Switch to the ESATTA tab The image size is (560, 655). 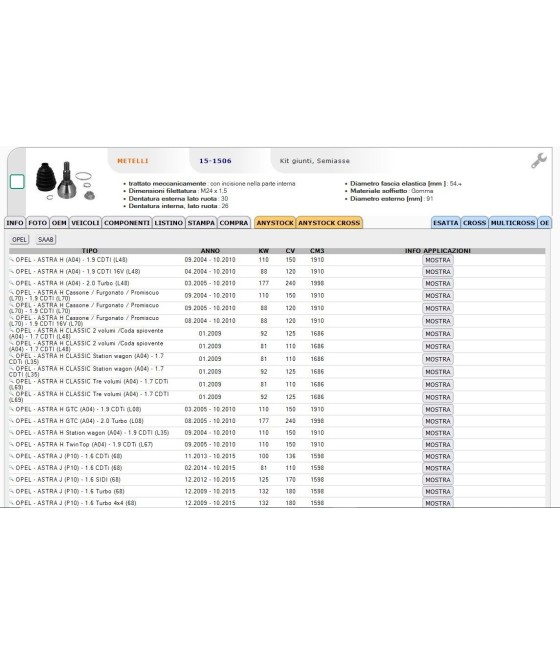[x=446, y=223]
